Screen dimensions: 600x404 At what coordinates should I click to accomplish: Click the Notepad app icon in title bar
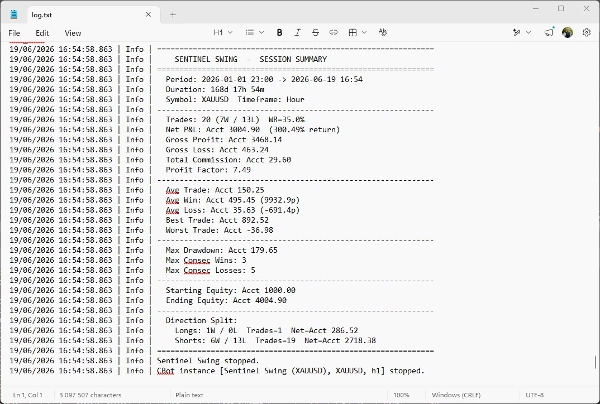click(x=14, y=15)
